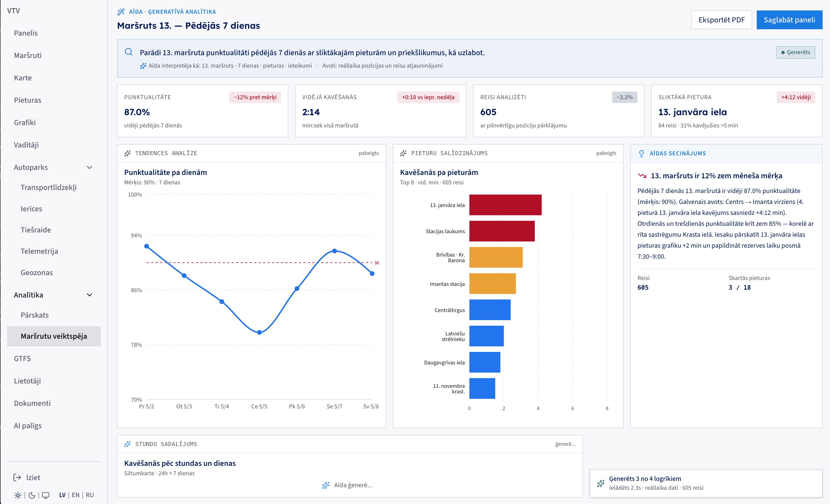
Task: Open Geozonas submenu item
Action: (54, 272)
